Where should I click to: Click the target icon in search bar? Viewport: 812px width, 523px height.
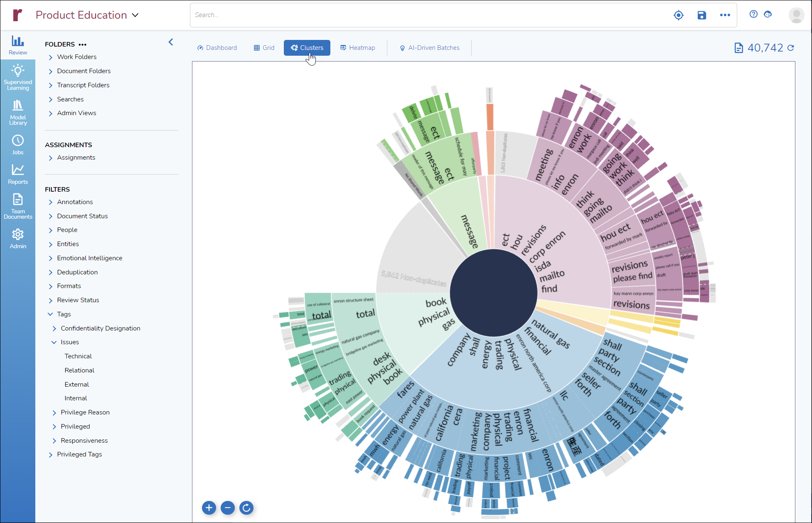tap(678, 15)
